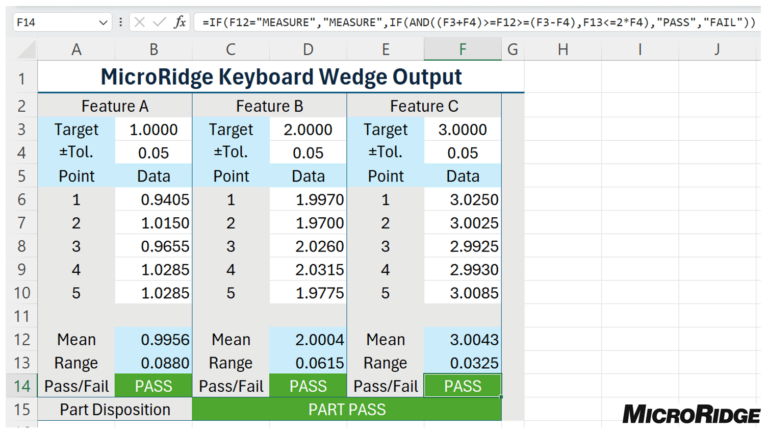
Task: Click the Feature A target value 1.0000
Action: [x=154, y=130]
